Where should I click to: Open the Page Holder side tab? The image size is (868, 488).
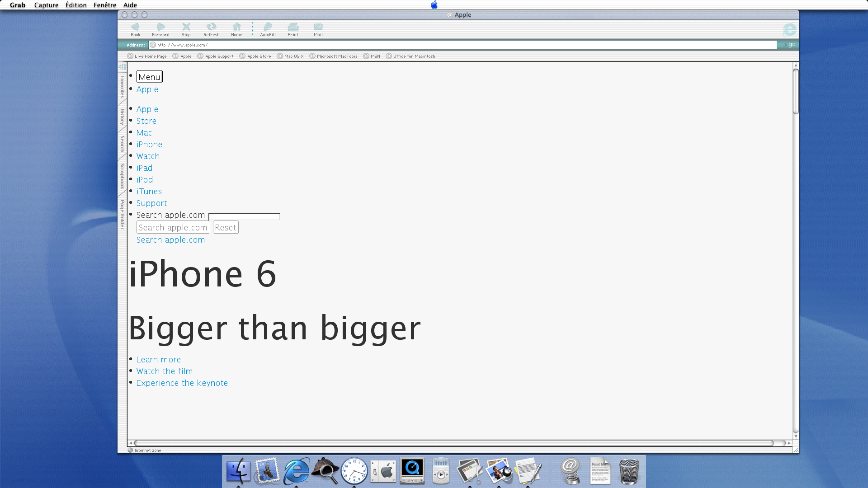coord(122,215)
